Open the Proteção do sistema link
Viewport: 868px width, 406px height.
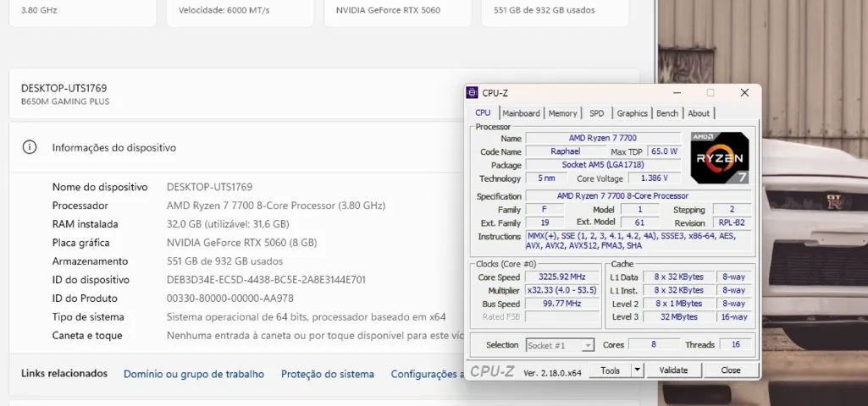(x=328, y=374)
